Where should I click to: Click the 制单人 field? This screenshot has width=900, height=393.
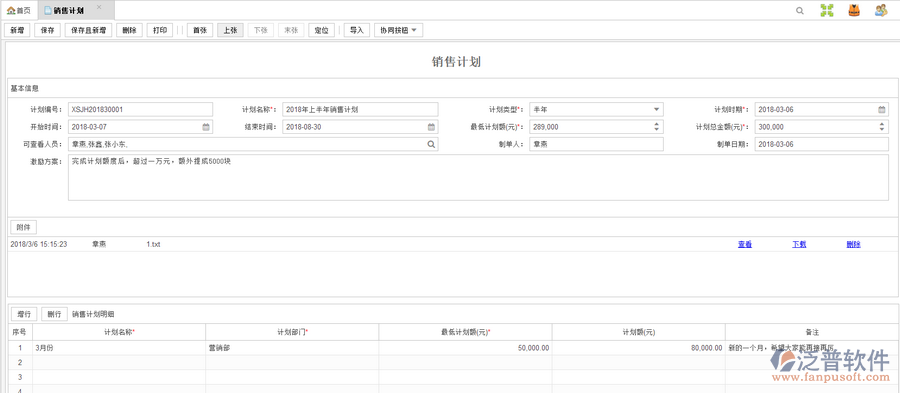(x=596, y=145)
